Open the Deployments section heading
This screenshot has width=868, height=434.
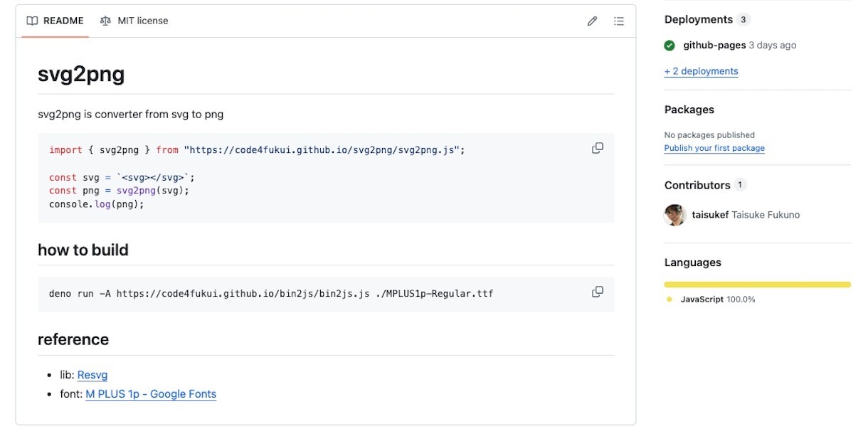pyautogui.click(x=698, y=20)
